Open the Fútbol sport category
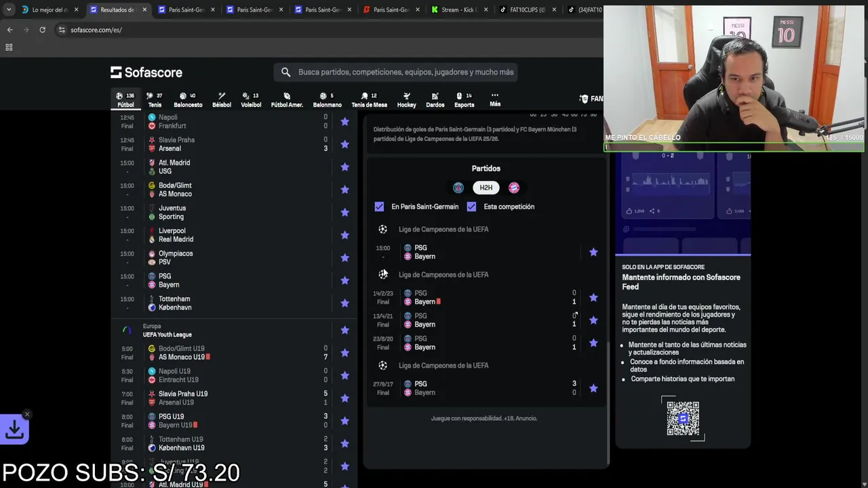 (x=125, y=100)
